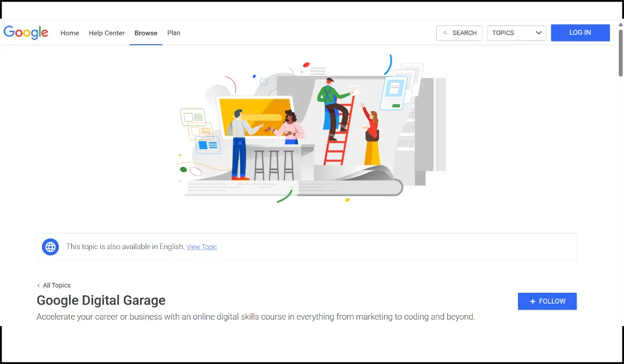Image resolution: width=624 pixels, height=364 pixels.
Task: Click the back chevron beside All Topics
Action: coord(38,285)
